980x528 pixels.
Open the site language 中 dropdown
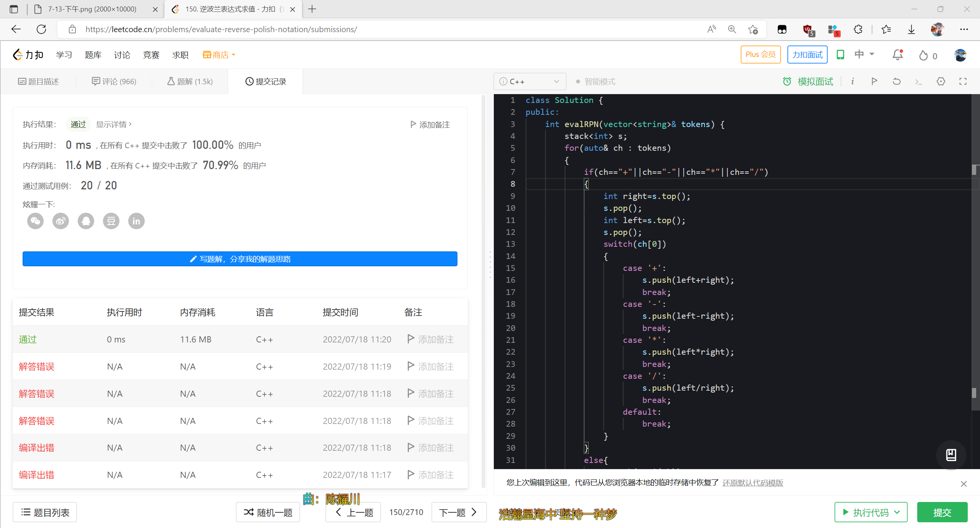click(x=864, y=54)
